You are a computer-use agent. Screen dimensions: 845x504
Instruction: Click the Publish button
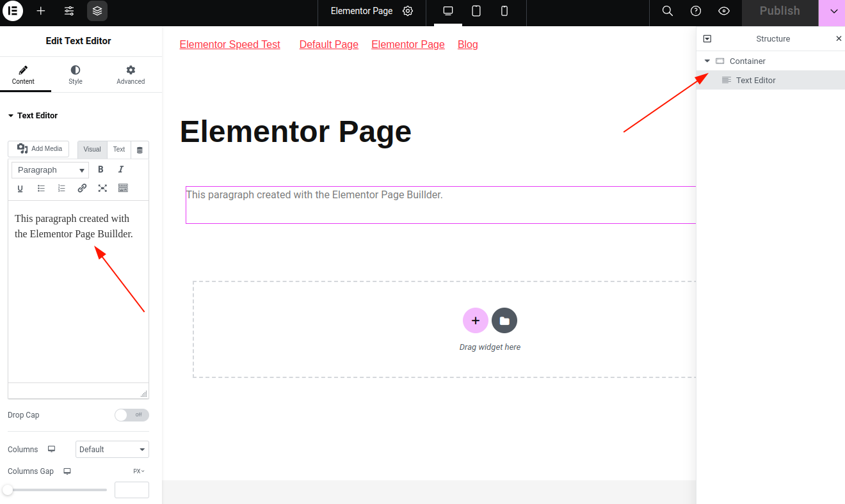[x=780, y=11]
